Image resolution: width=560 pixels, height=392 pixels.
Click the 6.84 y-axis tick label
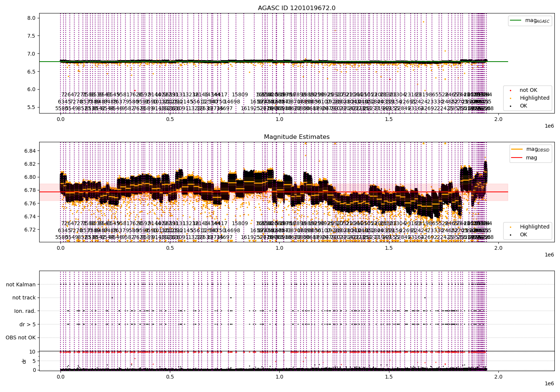pyautogui.click(x=30, y=150)
